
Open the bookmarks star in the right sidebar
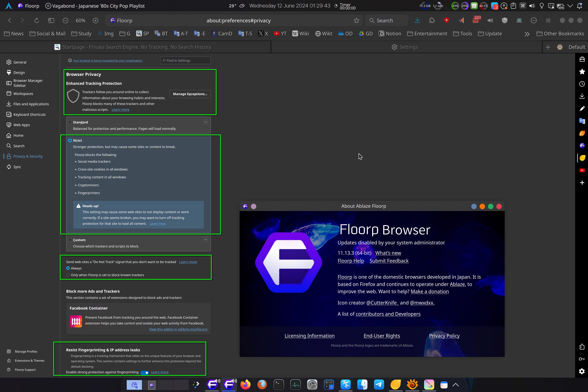tap(582, 72)
